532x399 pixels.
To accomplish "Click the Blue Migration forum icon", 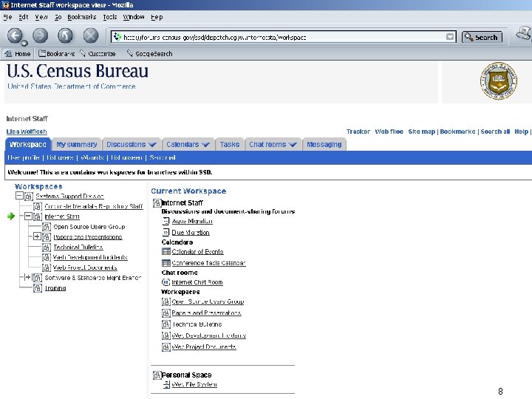I will click(166, 233).
